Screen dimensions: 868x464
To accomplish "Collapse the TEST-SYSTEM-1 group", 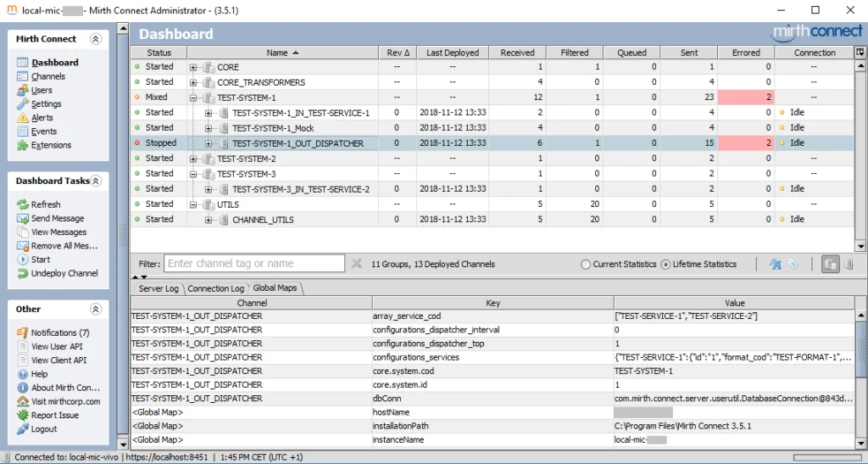I will pos(193,98).
